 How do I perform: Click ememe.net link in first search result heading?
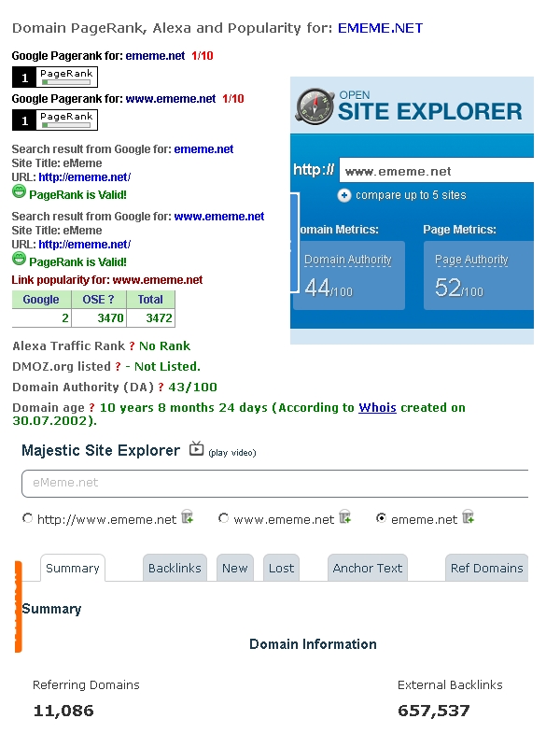click(203, 149)
